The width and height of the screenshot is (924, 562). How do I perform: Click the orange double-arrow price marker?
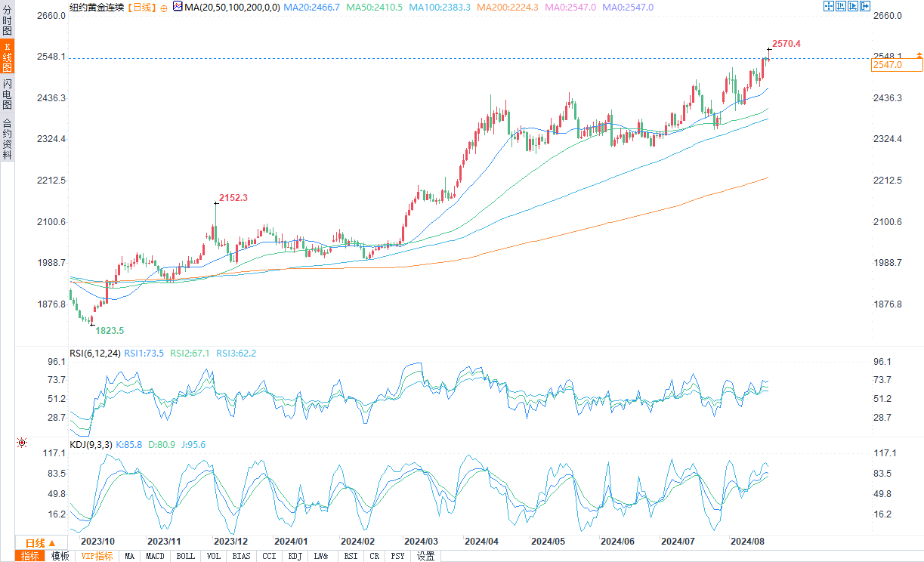[919, 55]
